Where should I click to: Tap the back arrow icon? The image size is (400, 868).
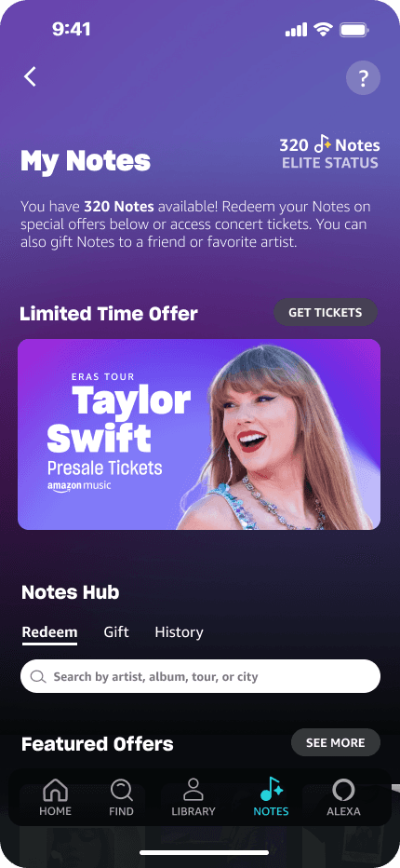coord(30,77)
